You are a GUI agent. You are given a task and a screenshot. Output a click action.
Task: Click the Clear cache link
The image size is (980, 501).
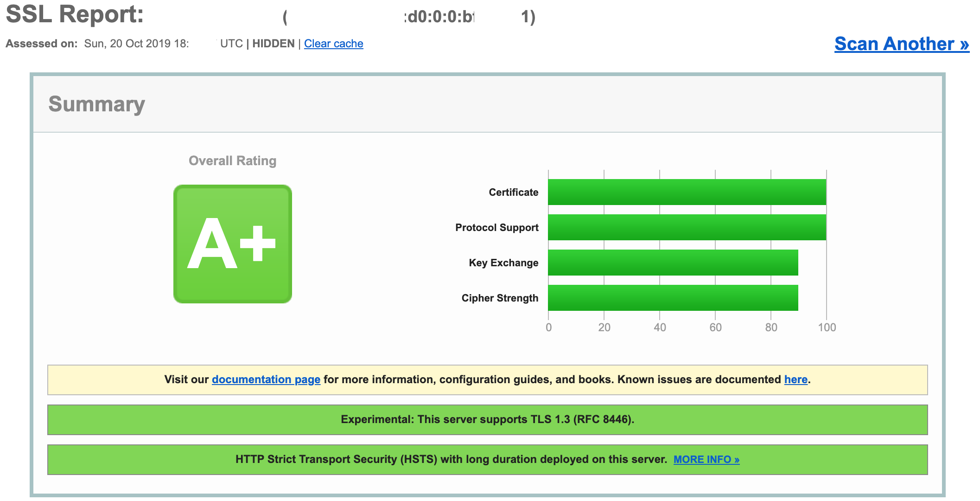pos(333,43)
